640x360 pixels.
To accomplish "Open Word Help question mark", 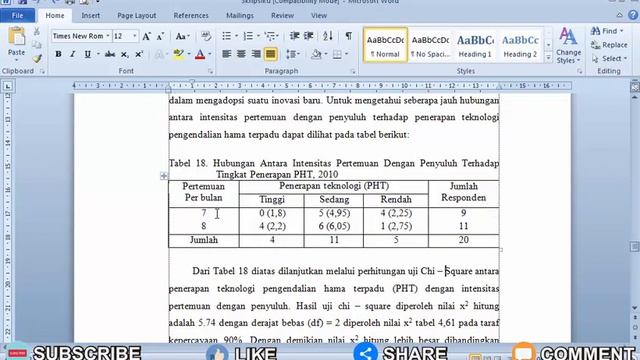I will [x=633, y=15].
